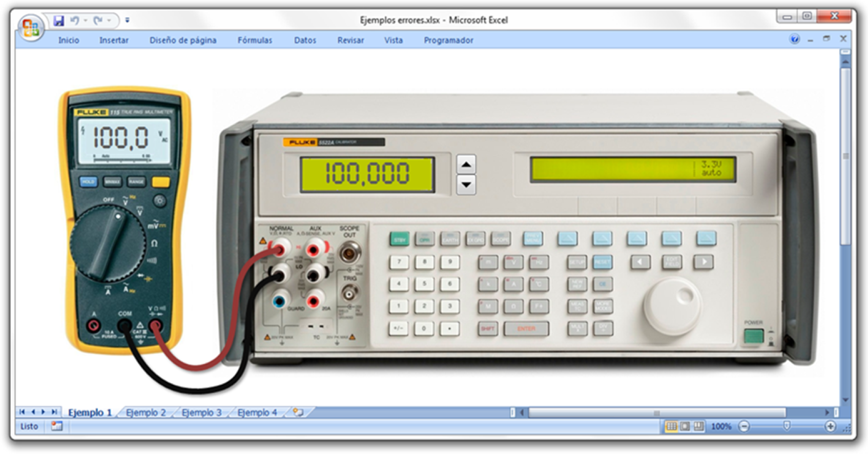
Task: Select the Ejemplo 1 sheet tab
Action: [x=90, y=412]
